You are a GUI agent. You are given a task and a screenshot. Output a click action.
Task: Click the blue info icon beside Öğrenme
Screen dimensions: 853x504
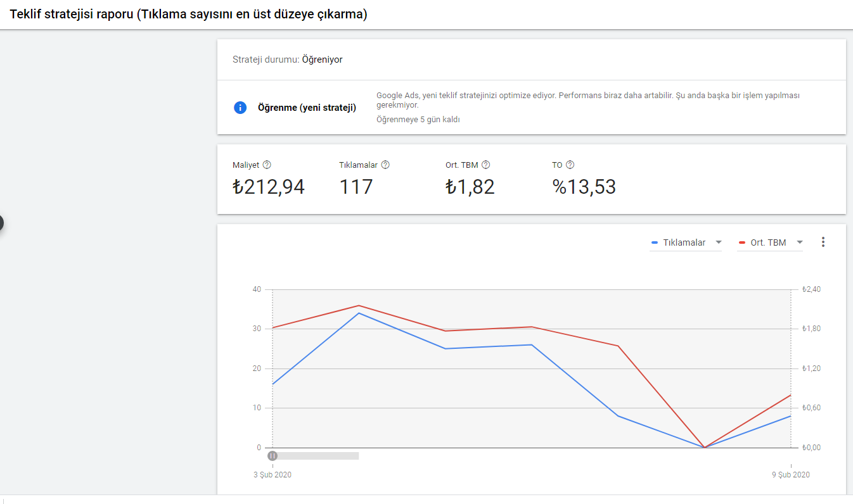pyautogui.click(x=240, y=108)
